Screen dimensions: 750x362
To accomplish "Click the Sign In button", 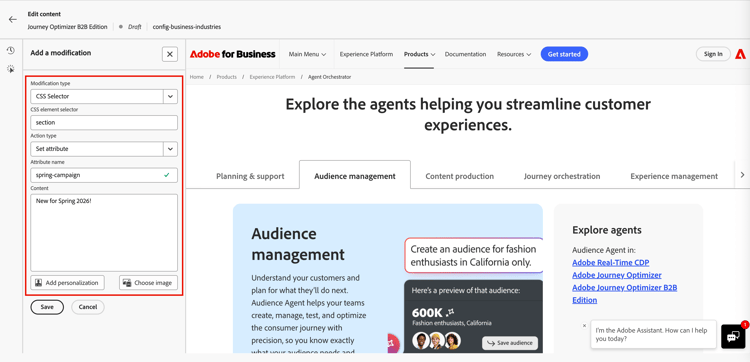I will pos(713,54).
